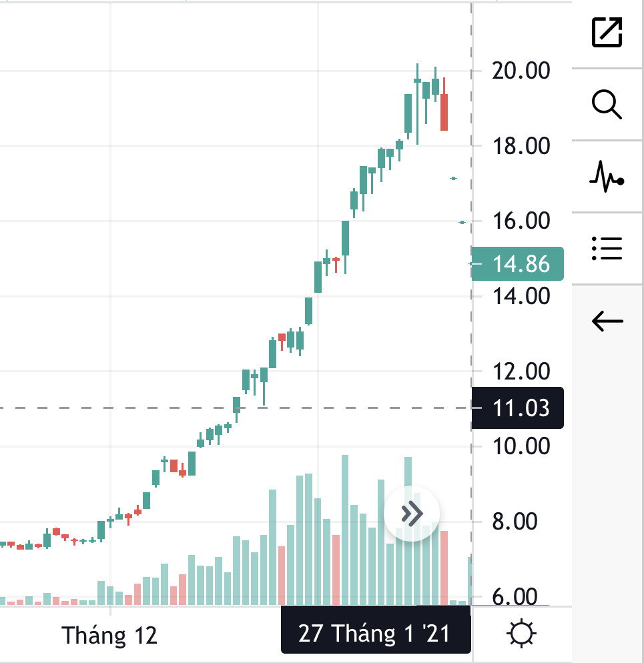Click the 16.00 price scale label

point(521,220)
